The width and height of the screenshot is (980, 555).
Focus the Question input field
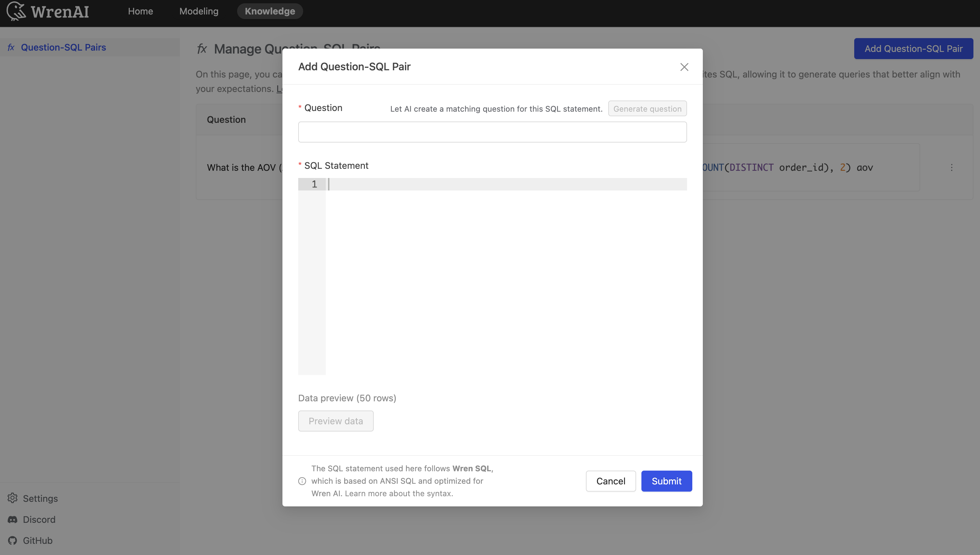pyautogui.click(x=492, y=132)
